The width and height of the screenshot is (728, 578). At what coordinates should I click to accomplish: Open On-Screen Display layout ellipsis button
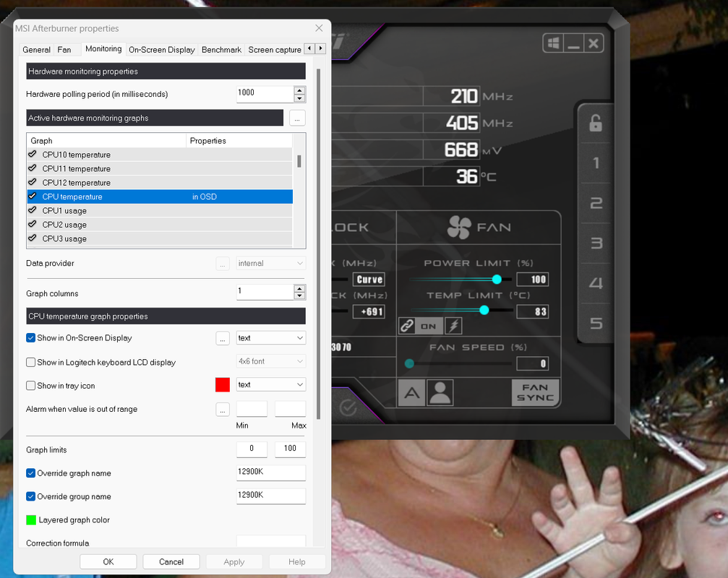(223, 338)
